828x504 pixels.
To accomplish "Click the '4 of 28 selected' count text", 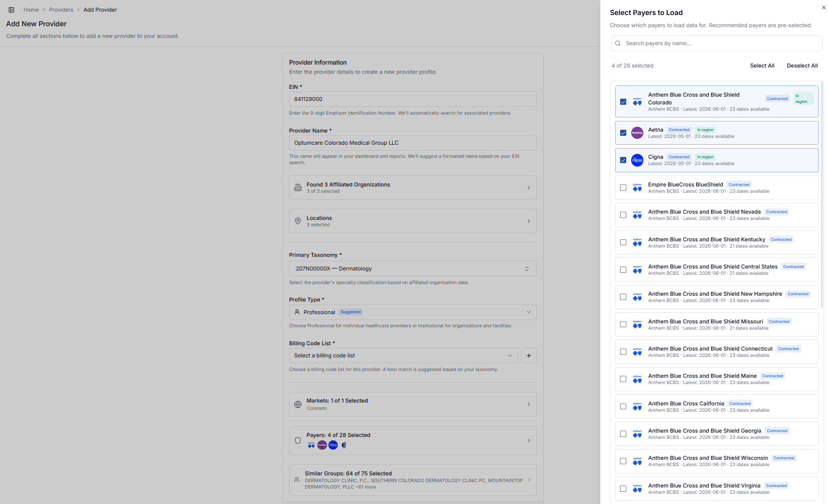I will coord(632,66).
